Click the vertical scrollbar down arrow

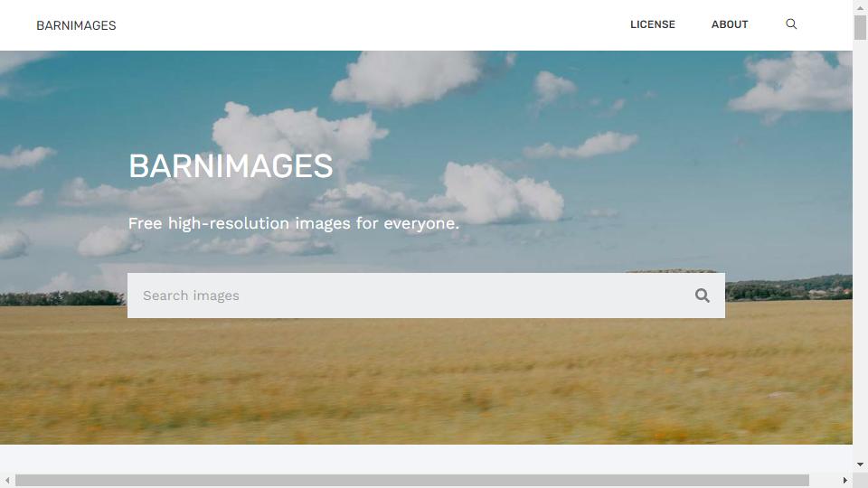pyautogui.click(x=860, y=465)
